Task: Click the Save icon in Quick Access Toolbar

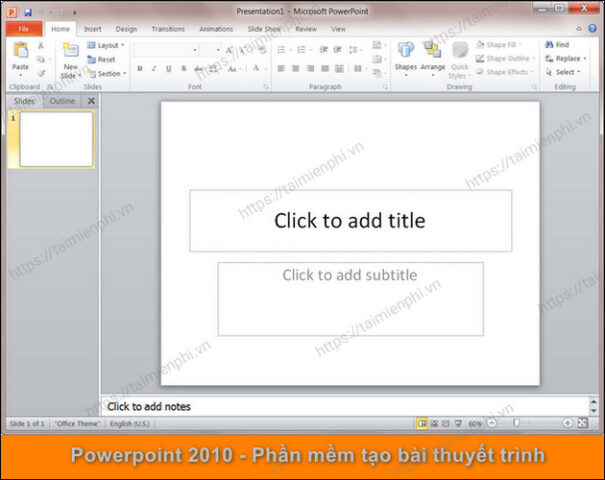Action: [x=28, y=12]
